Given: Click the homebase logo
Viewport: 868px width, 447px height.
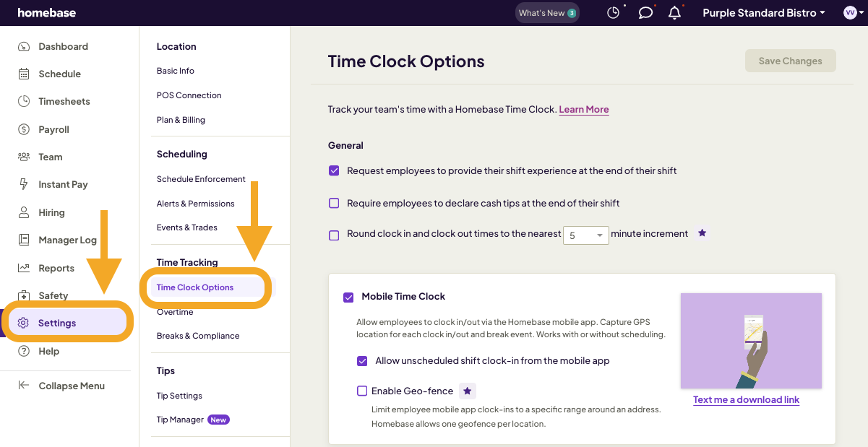Looking at the screenshot, I should pyautogui.click(x=46, y=12).
